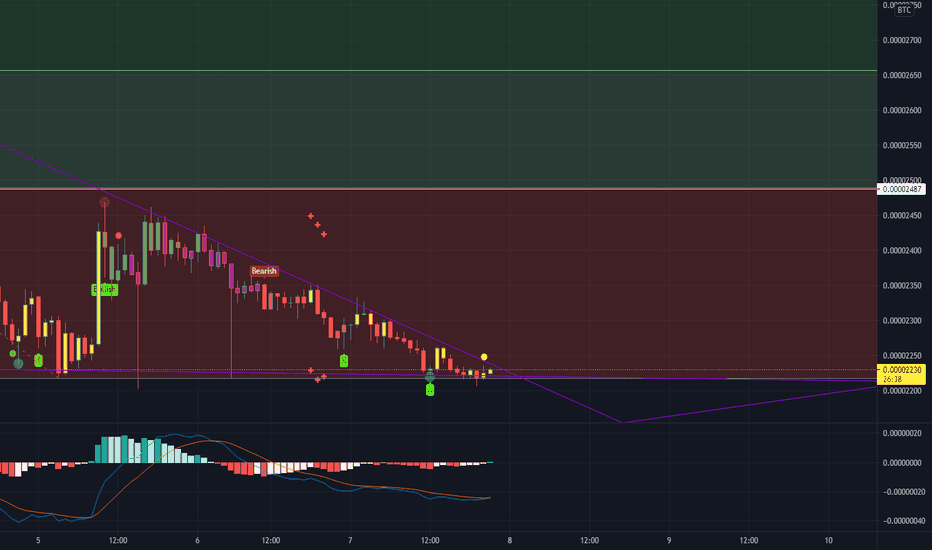Click the BTC currency badge
Viewport: 932px width, 550px height.
pyautogui.click(x=904, y=10)
